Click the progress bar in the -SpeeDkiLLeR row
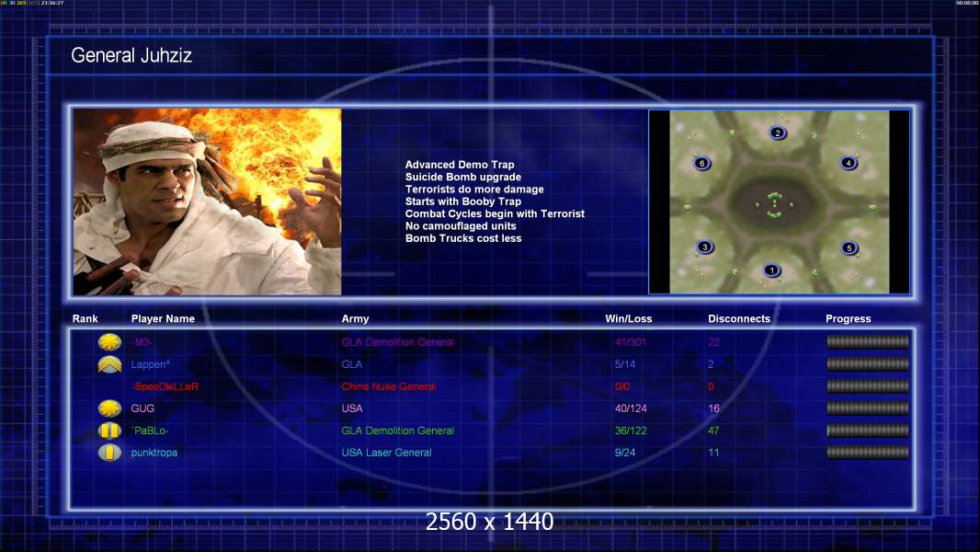The width and height of the screenshot is (980, 552). 868,386
